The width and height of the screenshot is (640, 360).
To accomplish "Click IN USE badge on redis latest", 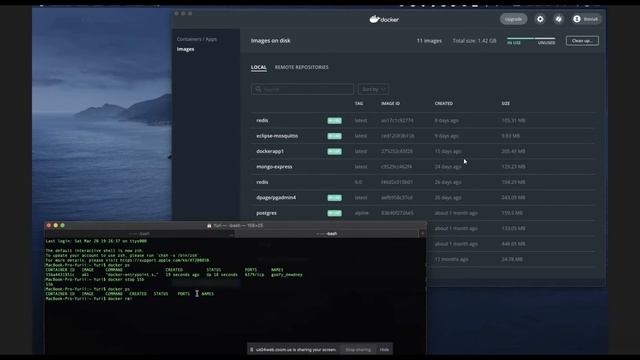I will coord(334,120).
